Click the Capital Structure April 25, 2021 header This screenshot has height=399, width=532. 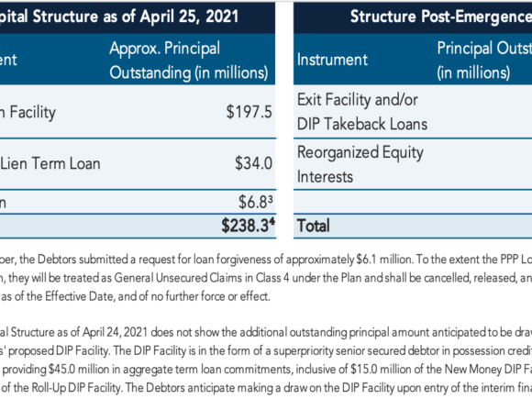click(118, 17)
